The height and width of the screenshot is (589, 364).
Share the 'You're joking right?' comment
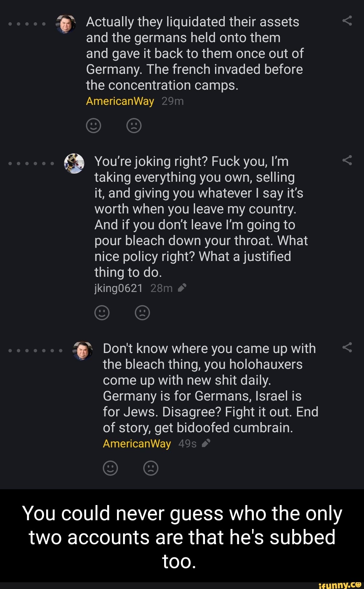(x=347, y=160)
